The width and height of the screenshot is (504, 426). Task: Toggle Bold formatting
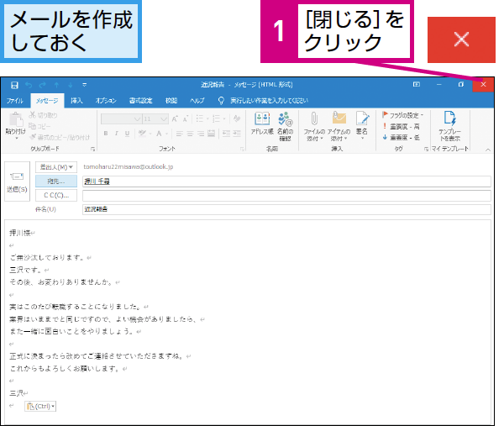(106, 134)
